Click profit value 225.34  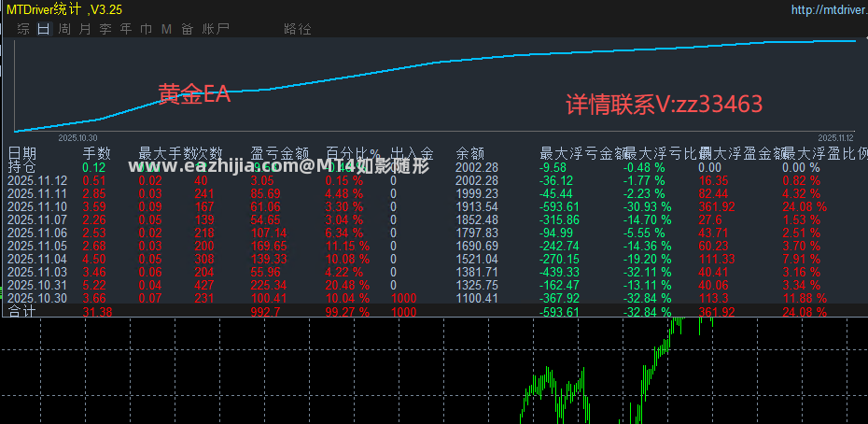click(269, 285)
